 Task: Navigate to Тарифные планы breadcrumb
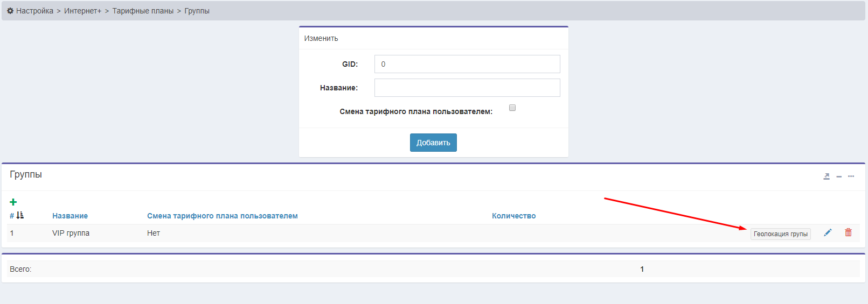tap(143, 11)
